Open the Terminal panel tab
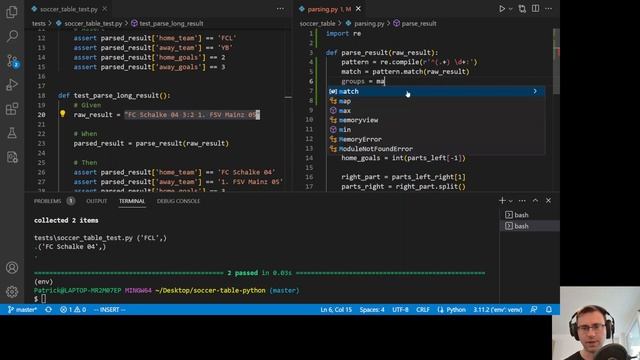640x360 pixels. (x=132, y=201)
